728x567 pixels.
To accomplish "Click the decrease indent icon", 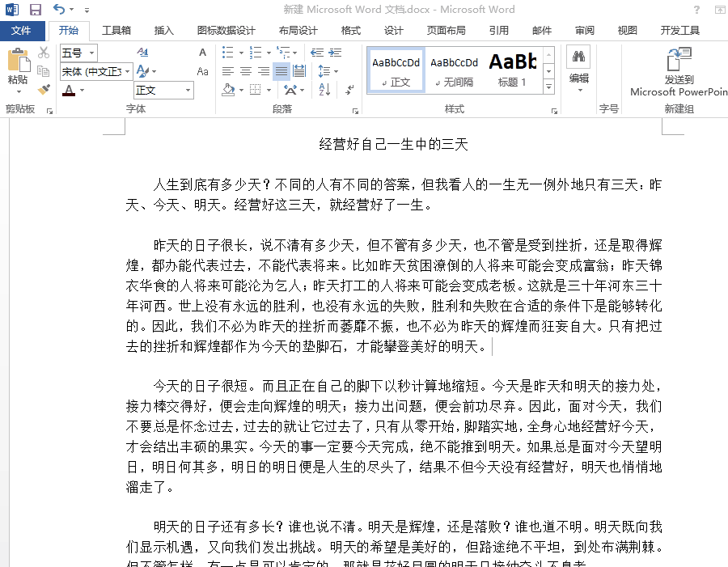I will pyautogui.click(x=317, y=53).
